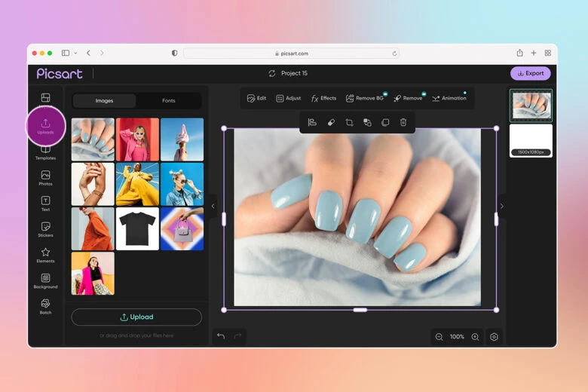Click the Picsart logo
588x392 pixels.
(60, 74)
